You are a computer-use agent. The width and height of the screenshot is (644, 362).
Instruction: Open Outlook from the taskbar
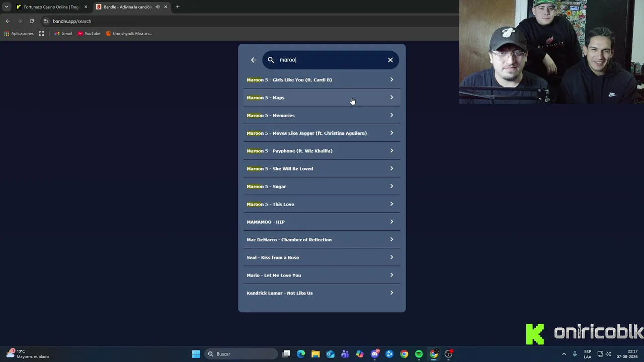(330, 354)
